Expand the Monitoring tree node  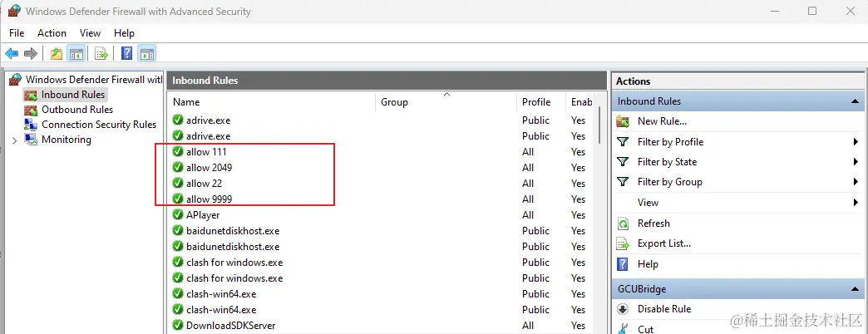click(x=14, y=140)
